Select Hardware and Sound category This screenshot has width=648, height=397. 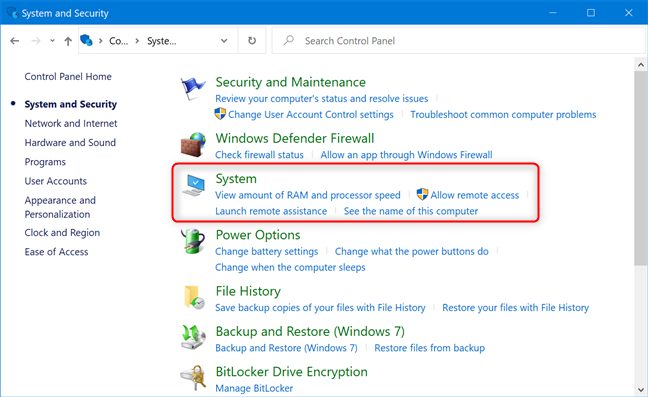point(70,143)
